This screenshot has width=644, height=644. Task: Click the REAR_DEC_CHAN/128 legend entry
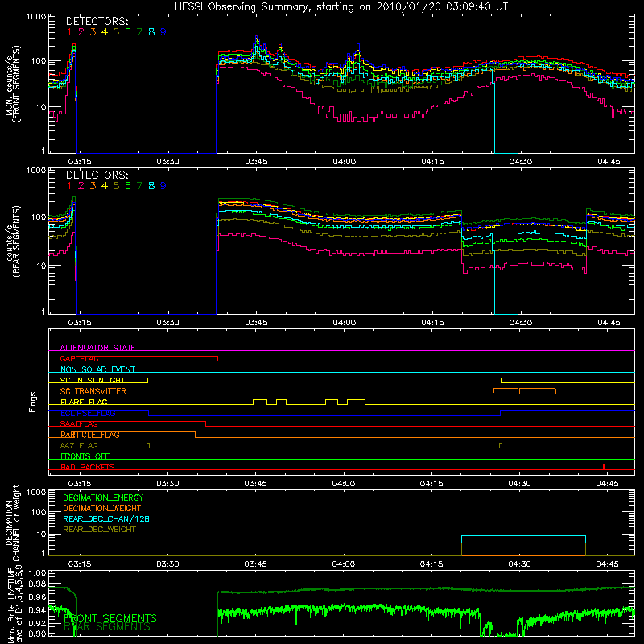(106, 518)
